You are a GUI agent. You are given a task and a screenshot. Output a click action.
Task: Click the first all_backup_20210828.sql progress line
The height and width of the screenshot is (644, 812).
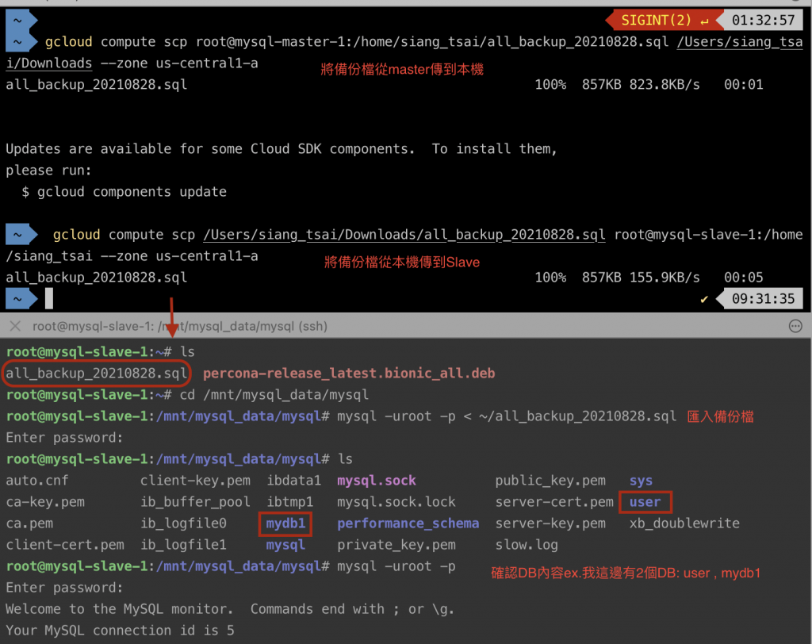click(385, 84)
